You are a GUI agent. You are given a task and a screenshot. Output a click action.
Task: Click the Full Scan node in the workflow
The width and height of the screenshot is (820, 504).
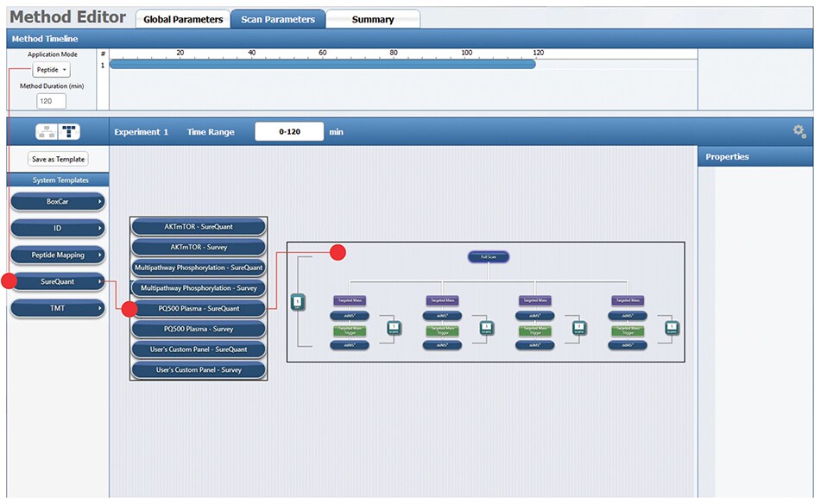[x=489, y=257]
